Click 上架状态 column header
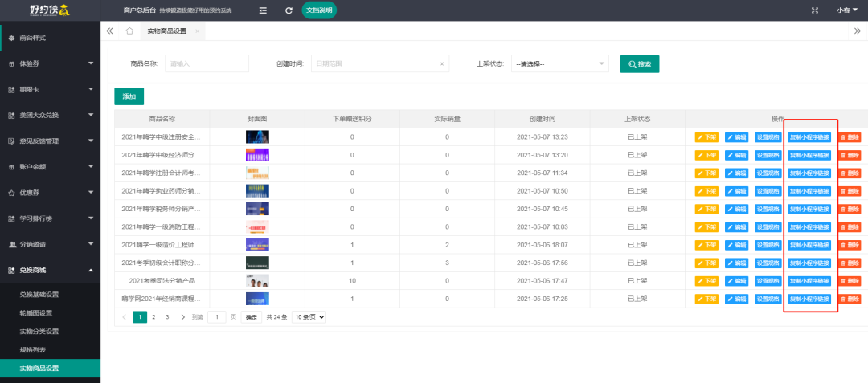This screenshot has width=868, height=383. [x=637, y=119]
